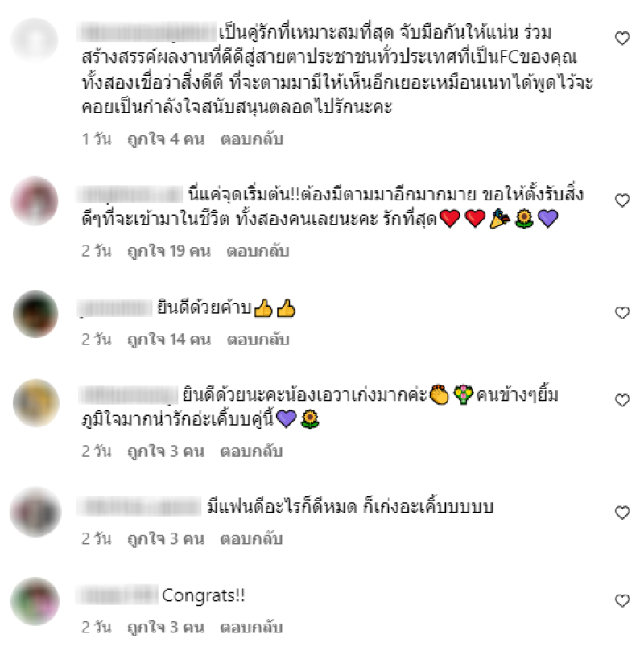Show the 14 likes on thumbs-up comment
644x655 pixels.
(x=169, y=340)
